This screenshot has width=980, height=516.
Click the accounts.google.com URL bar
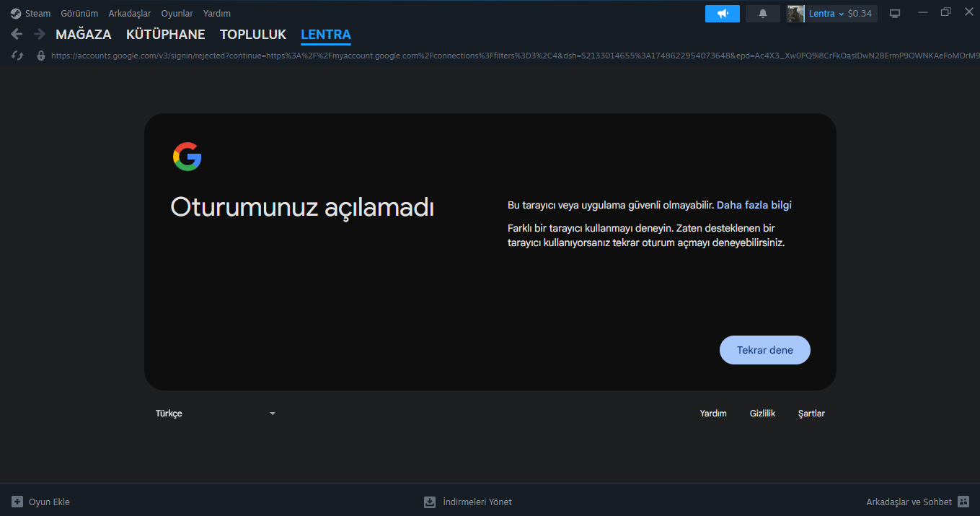(515, 56)
